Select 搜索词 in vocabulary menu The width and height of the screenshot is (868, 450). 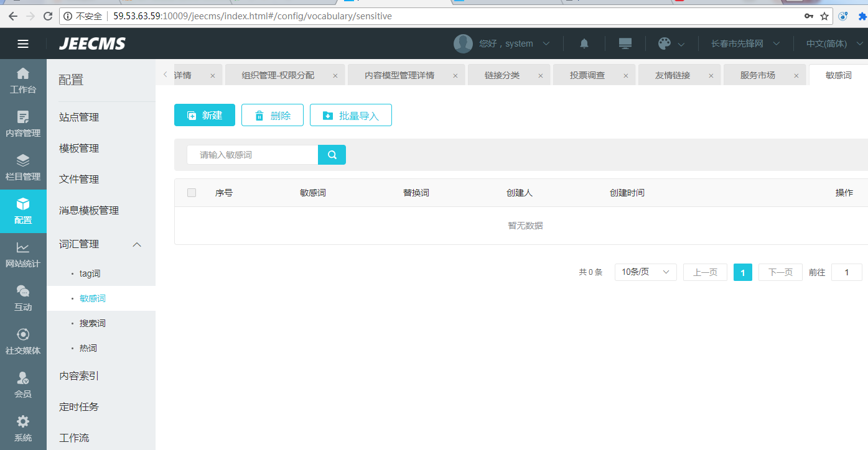93,323
